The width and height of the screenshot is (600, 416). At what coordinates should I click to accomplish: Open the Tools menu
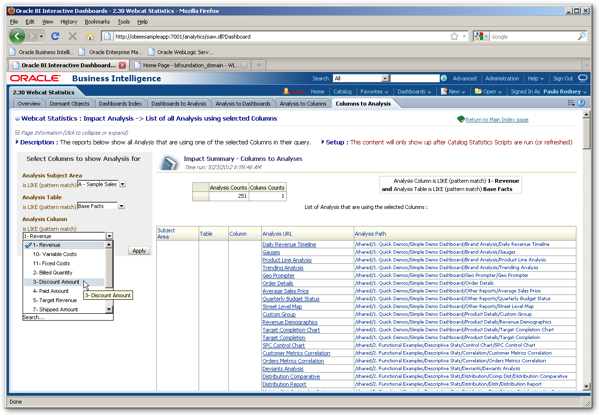pyautogui.click(x=123, y=22)
